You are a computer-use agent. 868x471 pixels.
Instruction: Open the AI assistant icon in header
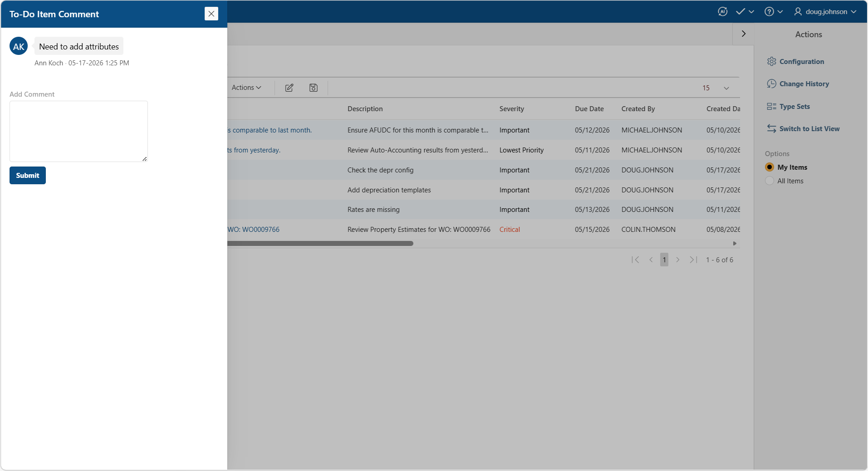tap(723, 12)
